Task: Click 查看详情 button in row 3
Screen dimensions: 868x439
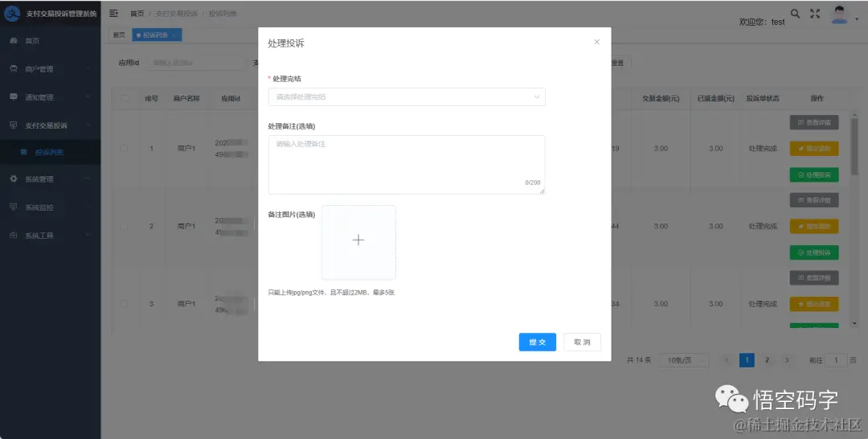Action: (813, 277)
